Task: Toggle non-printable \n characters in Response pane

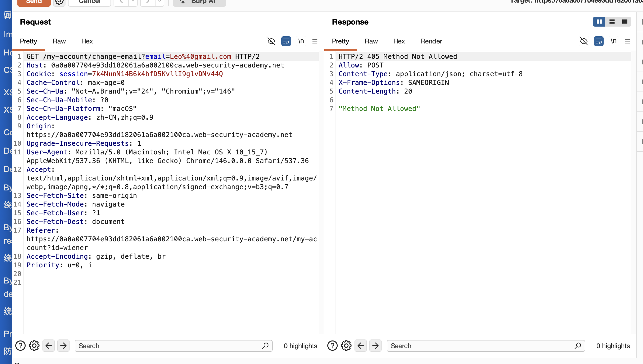Action: click(613, 41)
